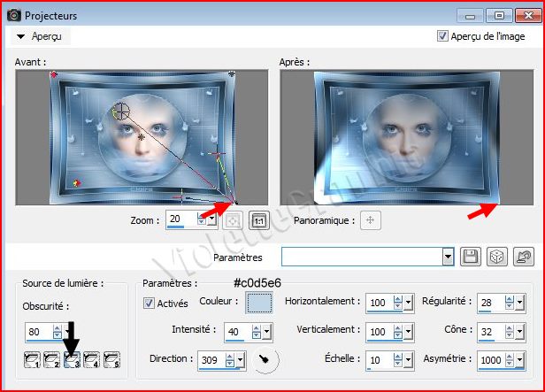Select light source 5 button
545x392 pixels.
(x=111, y=360)
